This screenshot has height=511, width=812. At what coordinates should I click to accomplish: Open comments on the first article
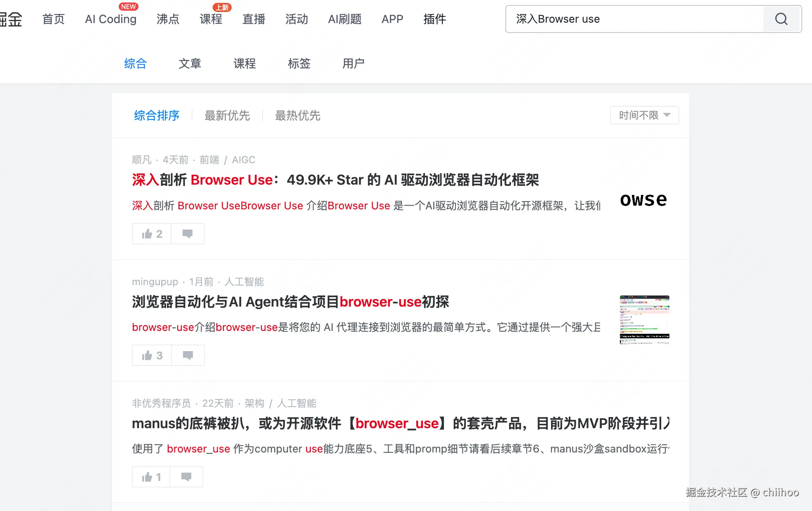188,234
